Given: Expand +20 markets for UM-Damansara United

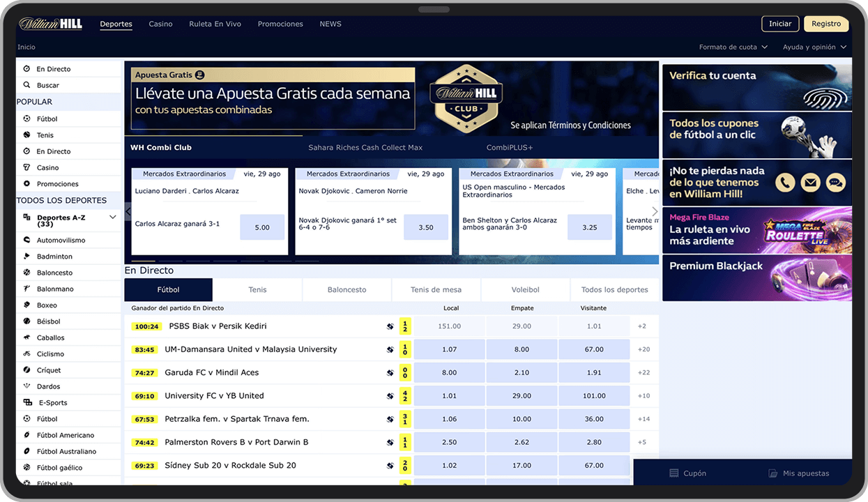Looking at the screenshot, I should point(644,349).
